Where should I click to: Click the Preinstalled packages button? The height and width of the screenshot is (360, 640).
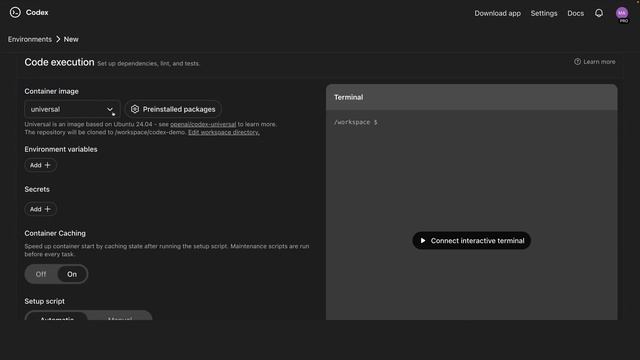pos(173,109)
